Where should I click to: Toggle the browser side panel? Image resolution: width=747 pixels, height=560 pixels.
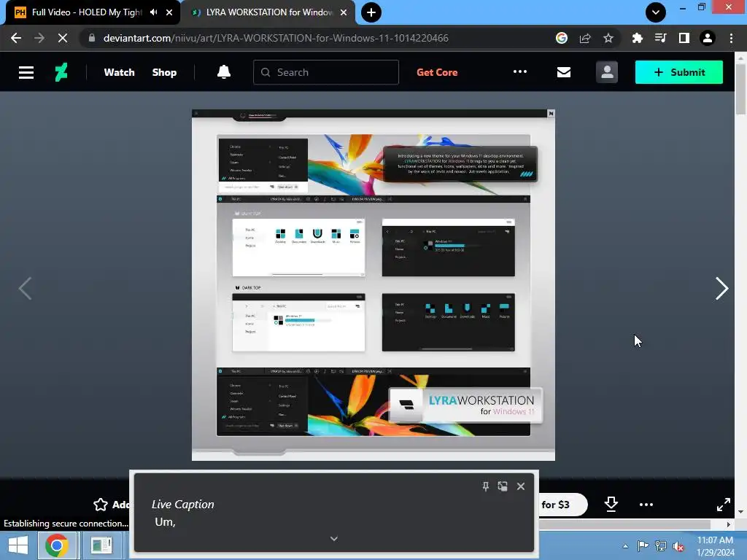coord(684,38)
